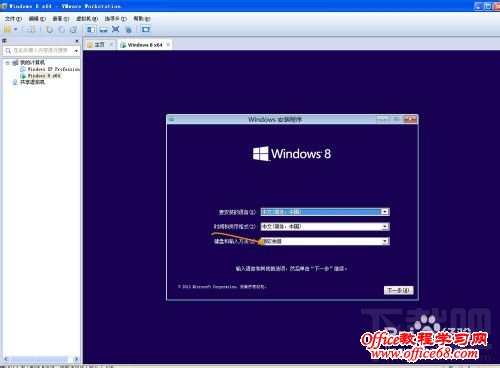Screen dimensions: 500x368
Task: Click the console view toolbar icon
Action: pos(146,30)
